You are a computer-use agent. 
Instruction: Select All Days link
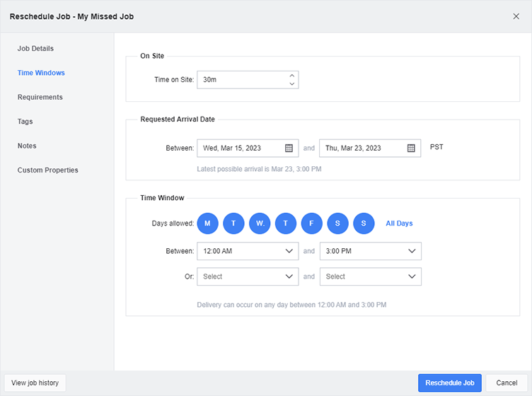click(399, 223)
